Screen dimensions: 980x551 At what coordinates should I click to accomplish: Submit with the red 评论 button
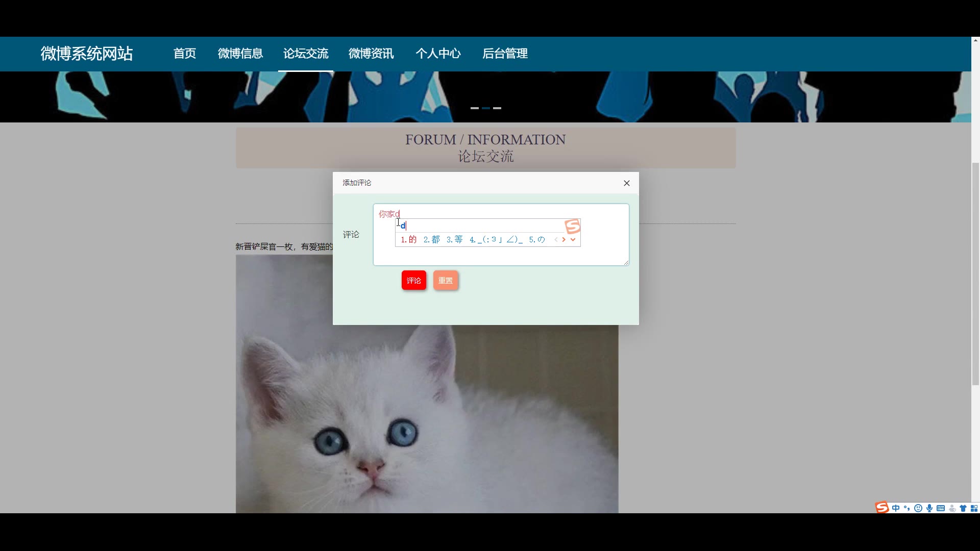(414, 281)
